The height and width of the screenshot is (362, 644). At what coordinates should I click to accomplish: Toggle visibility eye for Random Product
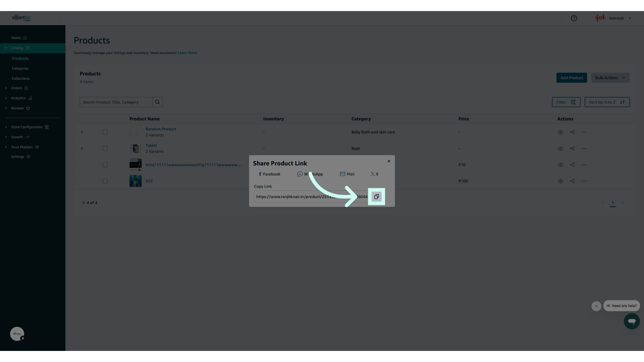point(560,132)
